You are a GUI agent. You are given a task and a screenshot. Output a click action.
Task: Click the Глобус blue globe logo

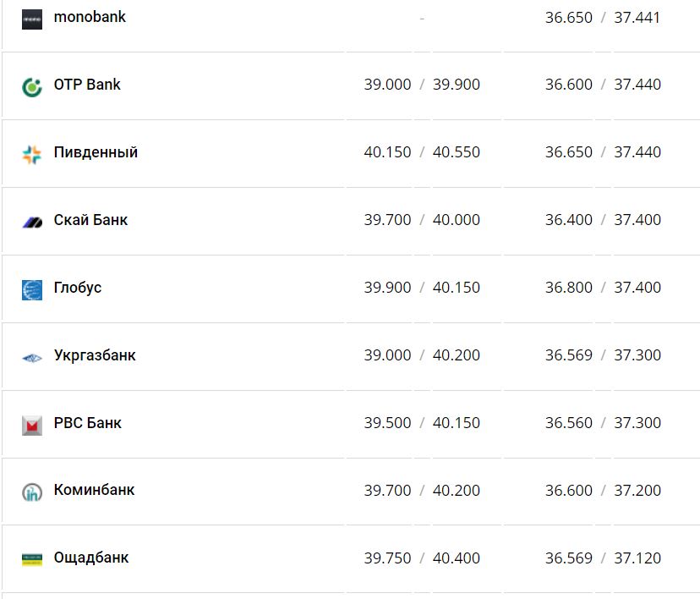tap(32, 289)
